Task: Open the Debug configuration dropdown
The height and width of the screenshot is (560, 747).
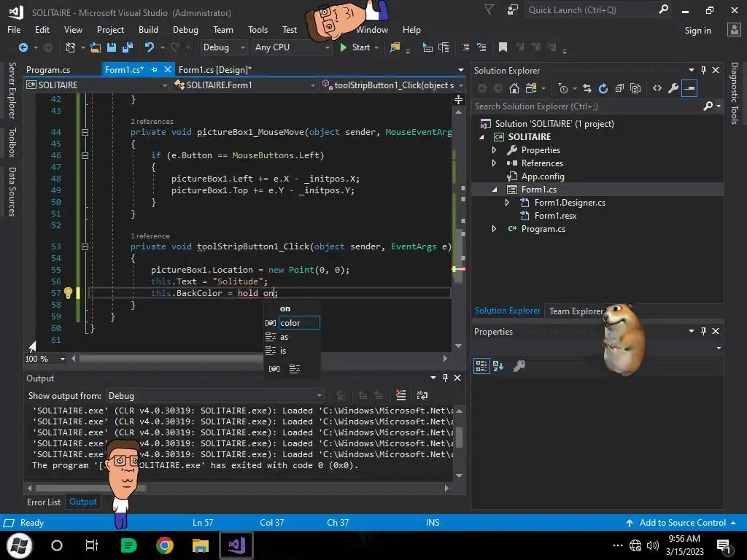Action: pyautogui.click(x=242, y=47)
